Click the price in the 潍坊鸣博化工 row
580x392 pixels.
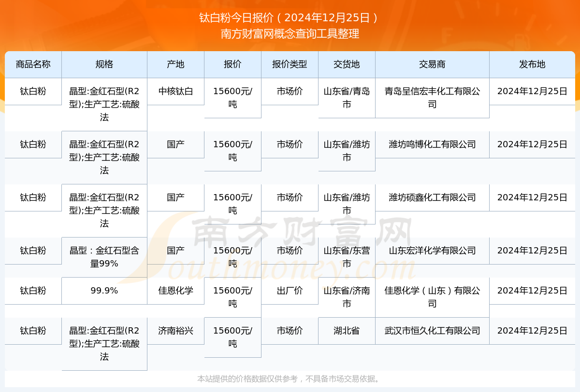232,151
